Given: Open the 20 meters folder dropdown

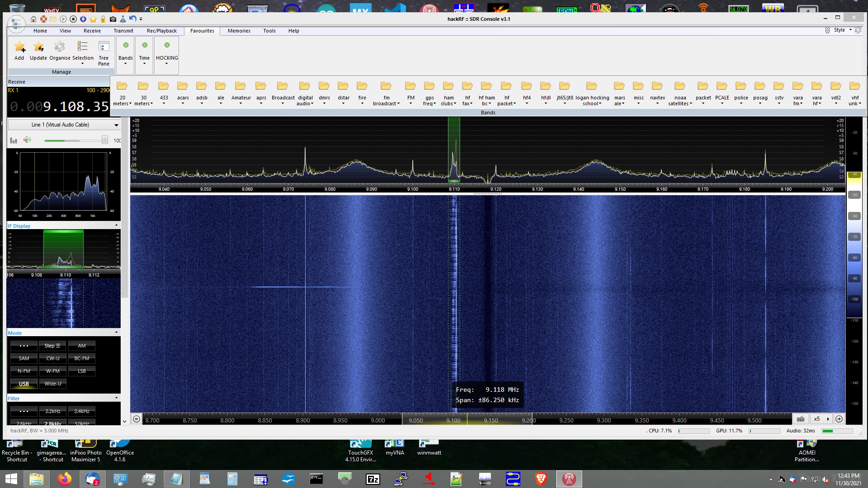Looking at the screenshot, I should [x=122, y=94].
